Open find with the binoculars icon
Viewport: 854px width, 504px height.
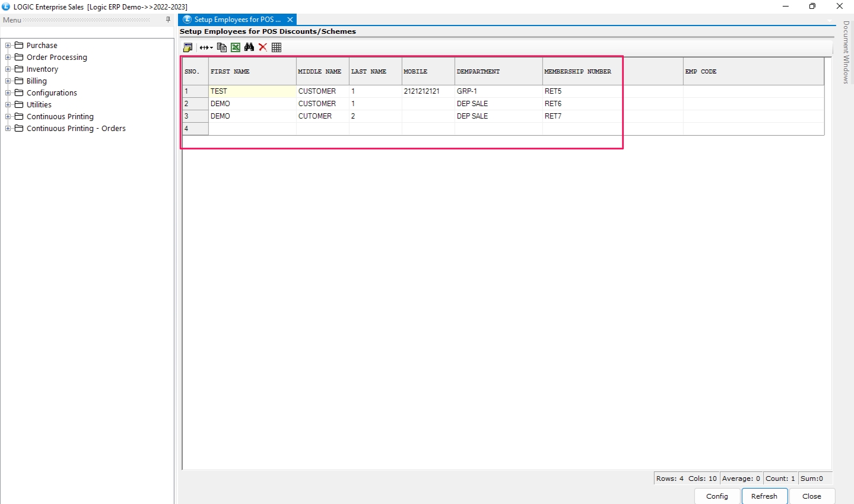(x=249, y=47)
